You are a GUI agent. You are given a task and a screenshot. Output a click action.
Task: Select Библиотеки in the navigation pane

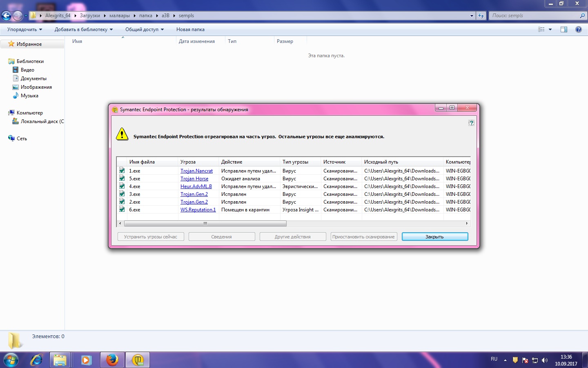(30, 61)
